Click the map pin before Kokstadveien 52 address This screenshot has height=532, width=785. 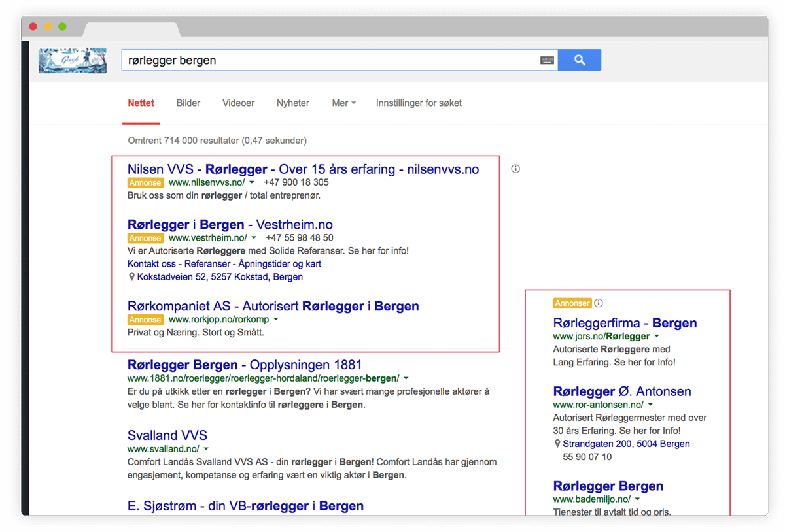tap(131, 277)
